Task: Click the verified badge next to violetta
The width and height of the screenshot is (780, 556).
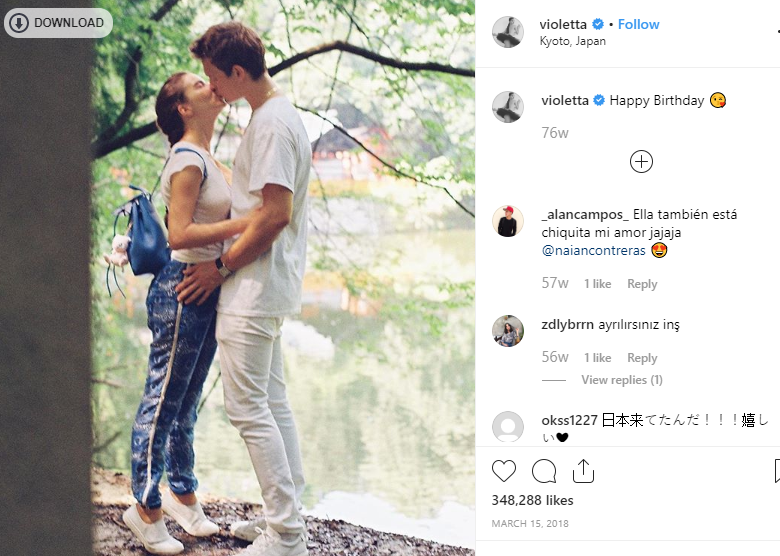Action: tap(598, 24)
